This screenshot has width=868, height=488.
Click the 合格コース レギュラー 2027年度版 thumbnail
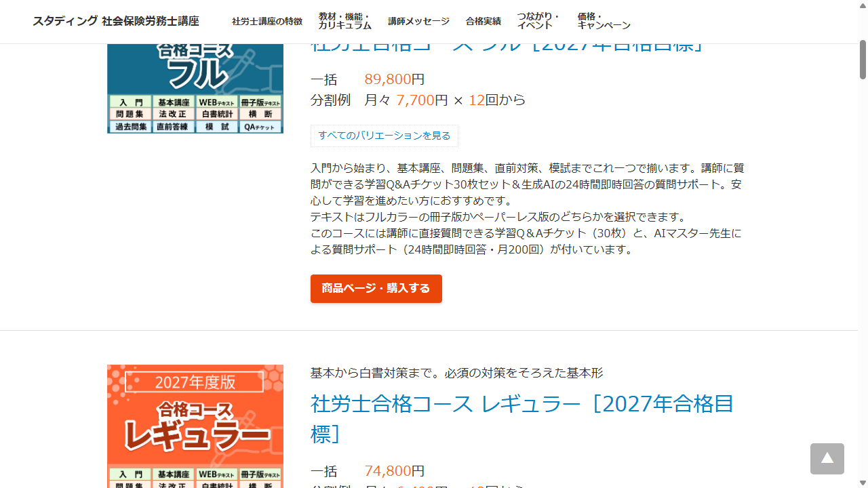195,426
